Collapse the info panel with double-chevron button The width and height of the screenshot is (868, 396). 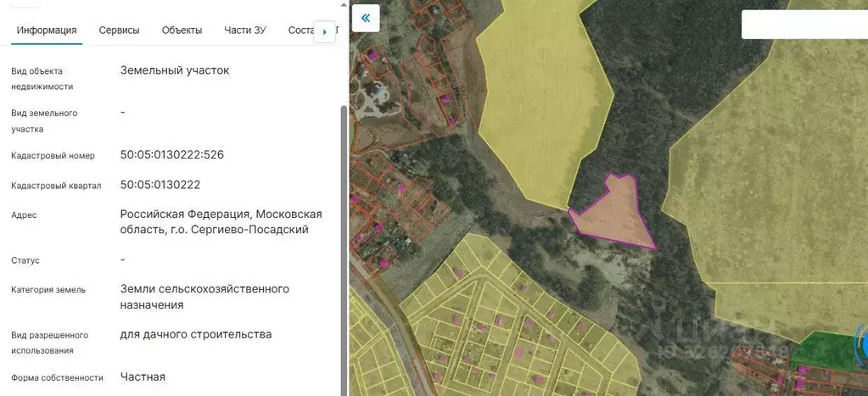(x=366, y=18)
